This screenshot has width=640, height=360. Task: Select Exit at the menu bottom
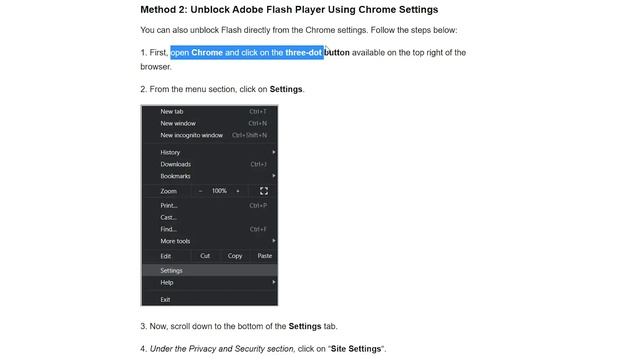click(x=210, y=299)
